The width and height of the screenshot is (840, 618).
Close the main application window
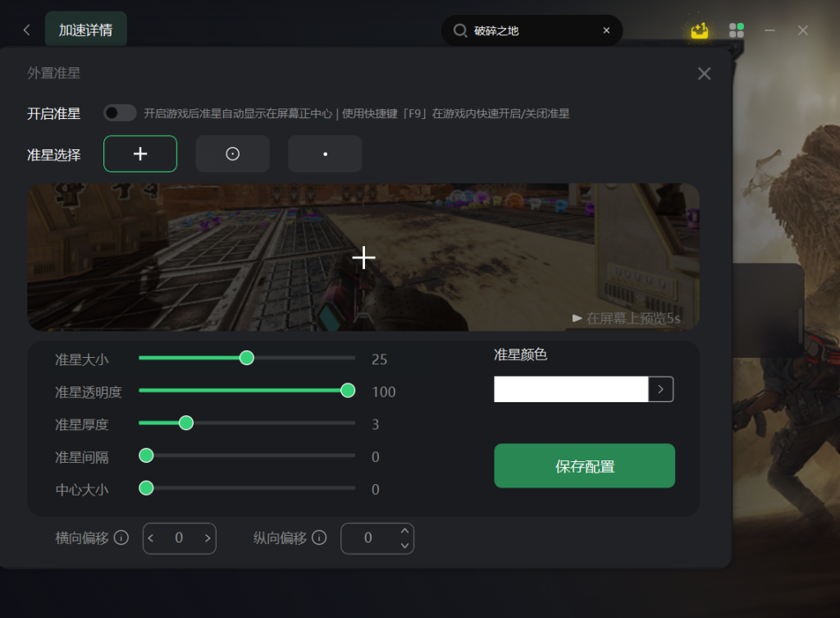[x=802, y=30]
